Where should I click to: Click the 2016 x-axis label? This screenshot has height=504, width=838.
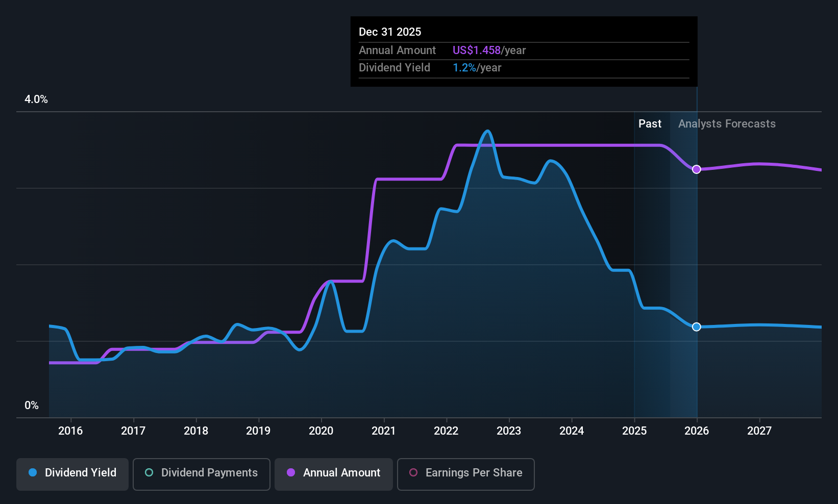pos(70,431)
